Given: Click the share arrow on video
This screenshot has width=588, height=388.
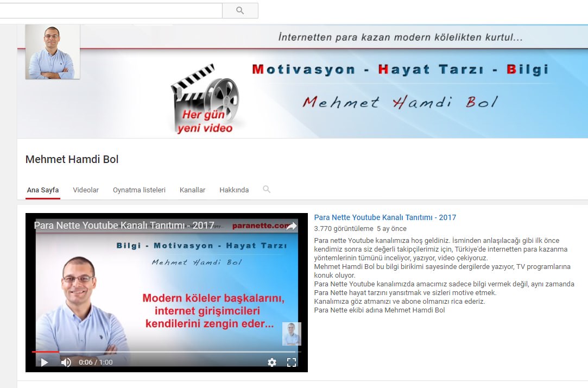Looking at the screenshot, I should [292, 226].
